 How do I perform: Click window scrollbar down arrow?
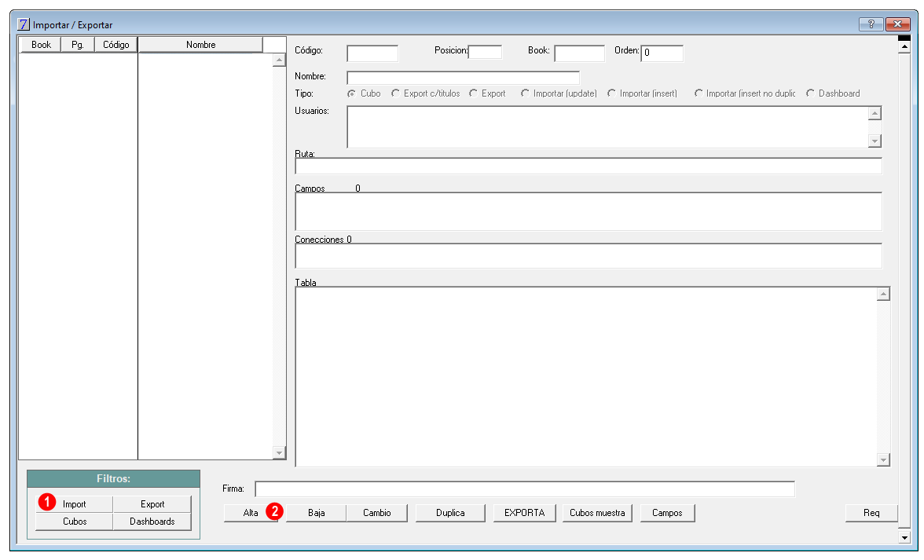click(904, 537)
